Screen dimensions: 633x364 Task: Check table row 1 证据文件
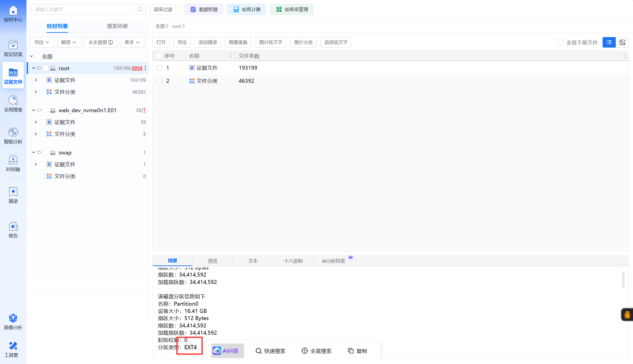click(159, 68)
